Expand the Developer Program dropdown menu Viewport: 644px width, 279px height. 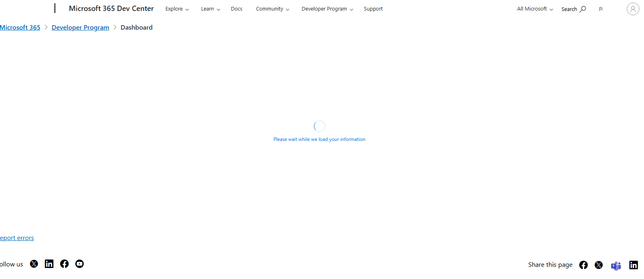coord(328,9)
